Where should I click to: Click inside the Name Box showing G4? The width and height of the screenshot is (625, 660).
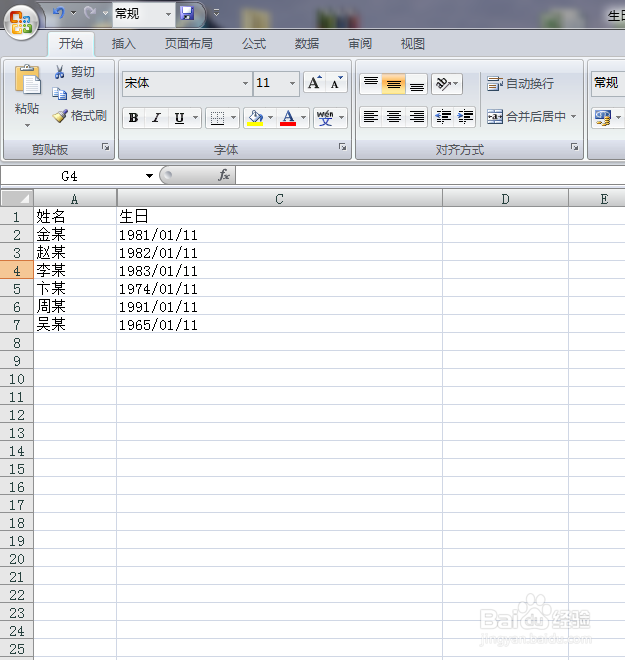[x=71, y=176]
